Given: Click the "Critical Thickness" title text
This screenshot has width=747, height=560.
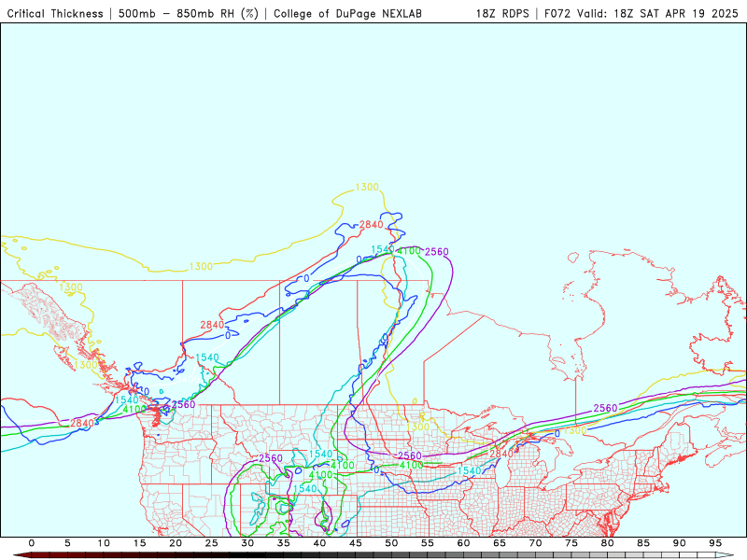Looking at the screenshot, I should (55, 13).
